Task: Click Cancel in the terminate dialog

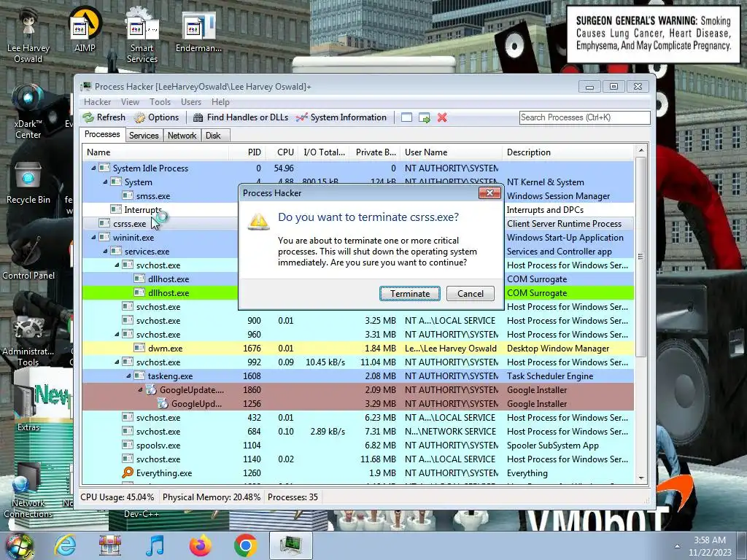Action: [471, 294]
